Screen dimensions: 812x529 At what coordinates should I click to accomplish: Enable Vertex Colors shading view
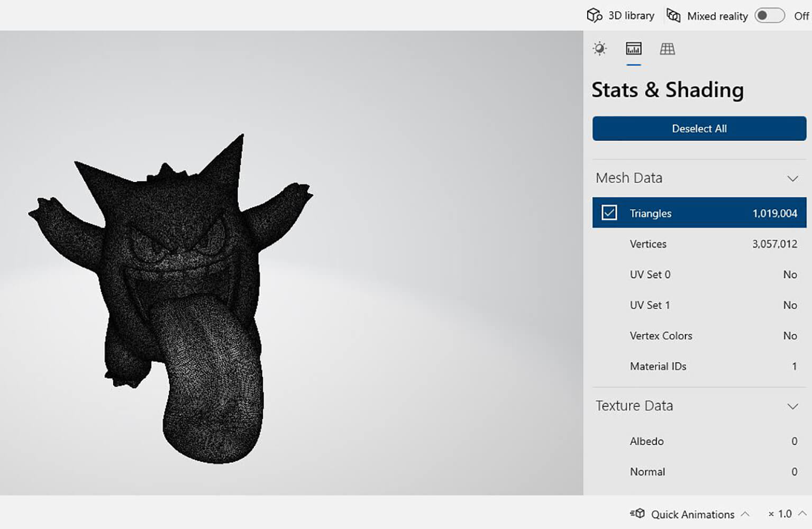[699, 336]
